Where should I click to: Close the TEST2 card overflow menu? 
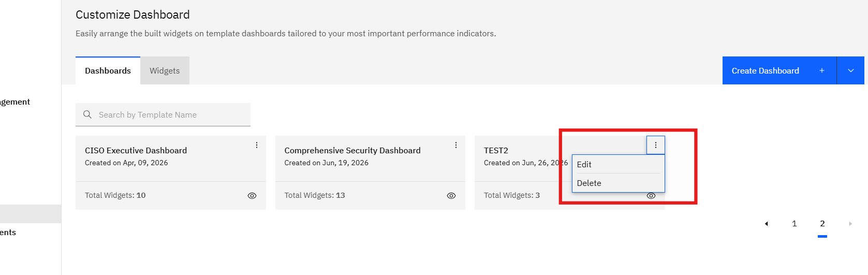click(x=656, y=145)
